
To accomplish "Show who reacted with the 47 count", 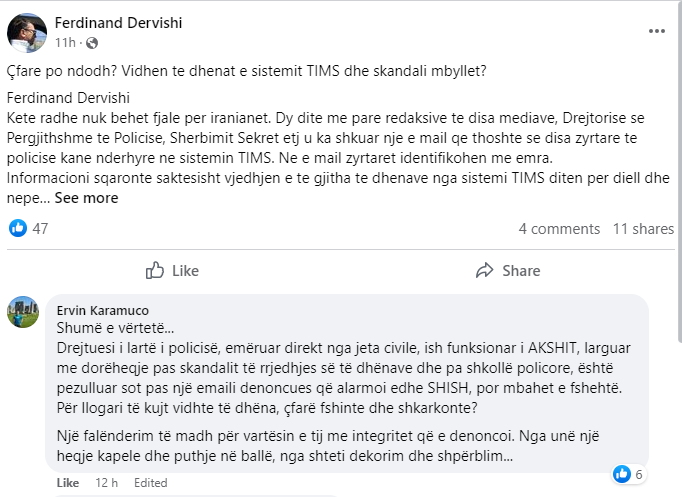I will (41, 229).
